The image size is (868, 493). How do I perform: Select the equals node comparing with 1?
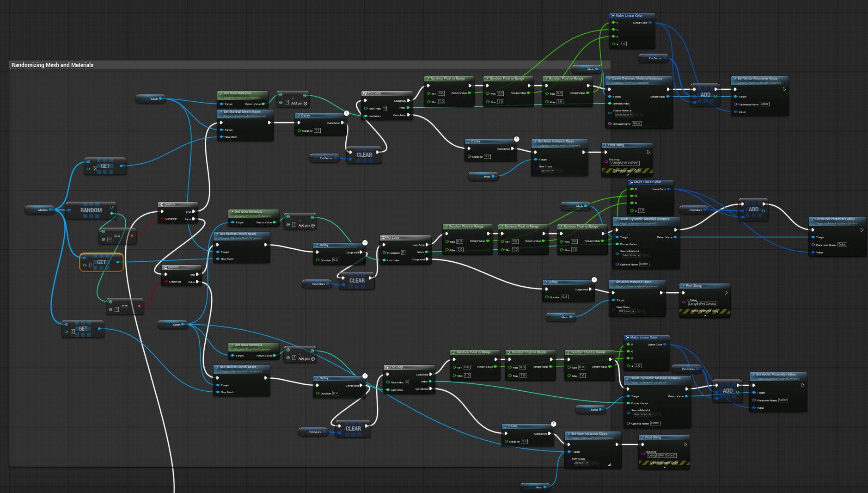coord(125,307)
